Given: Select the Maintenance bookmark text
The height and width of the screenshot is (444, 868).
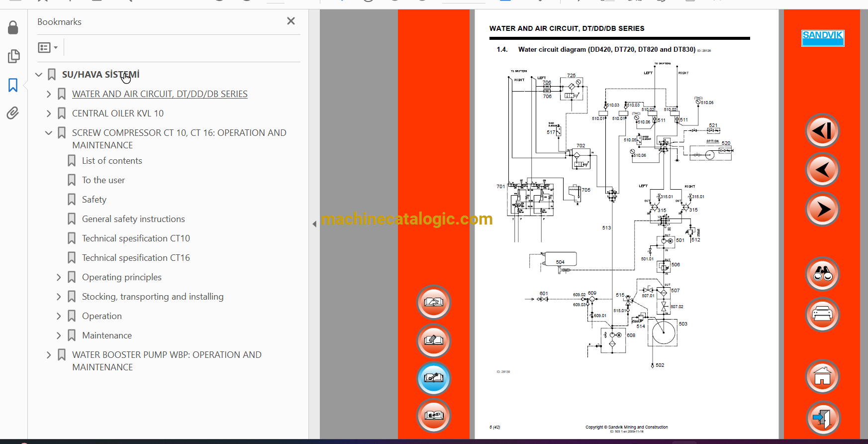Looking at the screenshot, I should (x=107, y=335).
